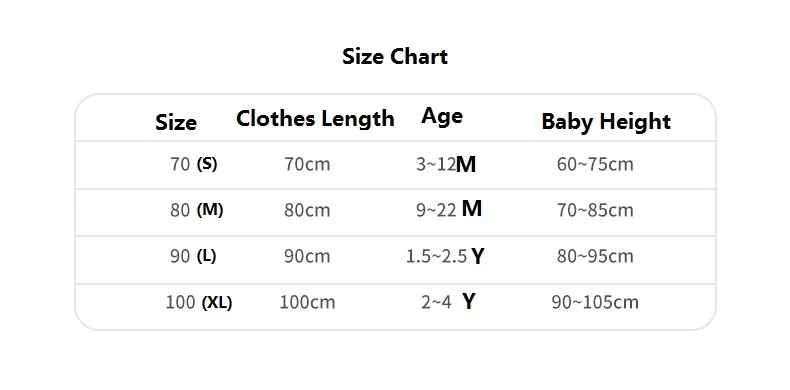790x390 pixels.
Task: Select the 100 (XL) size cell
Action: [x=199, y=303]
